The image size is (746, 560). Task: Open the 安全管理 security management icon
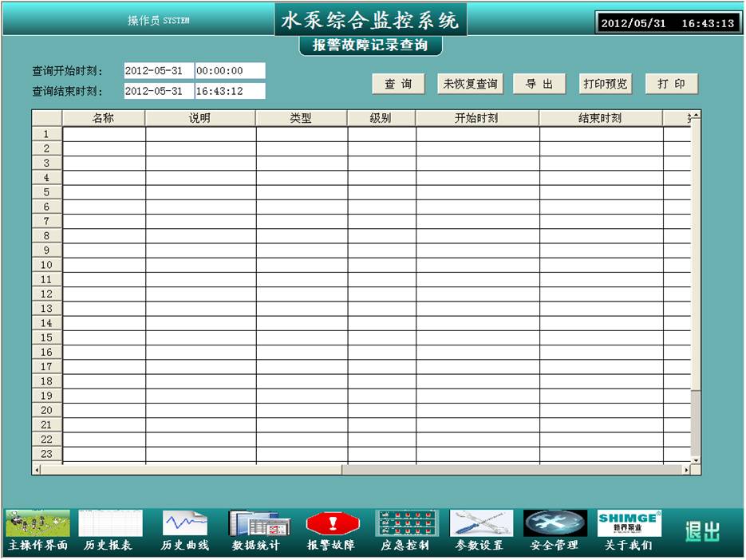[x=555, y=524]
